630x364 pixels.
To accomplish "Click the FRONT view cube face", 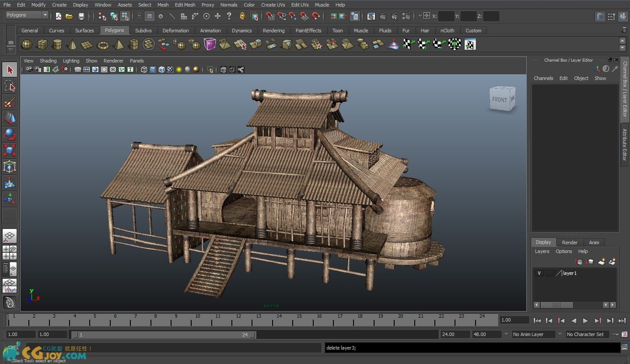I will (500, 100).
